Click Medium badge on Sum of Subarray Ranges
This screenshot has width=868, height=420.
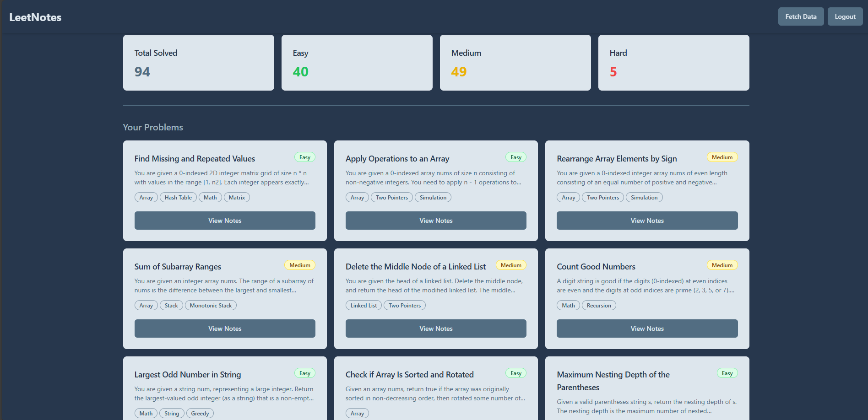tap(300, 265)
